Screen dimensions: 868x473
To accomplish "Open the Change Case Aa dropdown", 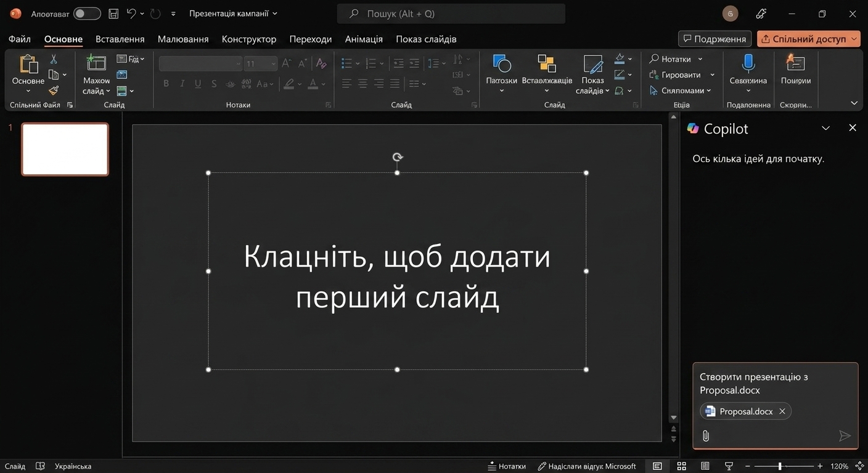I will (265, 84).
